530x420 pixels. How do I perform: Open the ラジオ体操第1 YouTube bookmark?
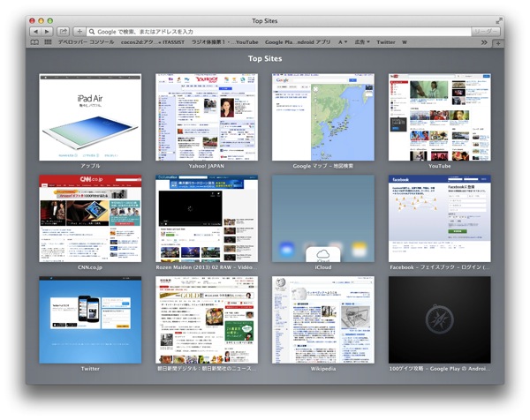tap(224, 42)
